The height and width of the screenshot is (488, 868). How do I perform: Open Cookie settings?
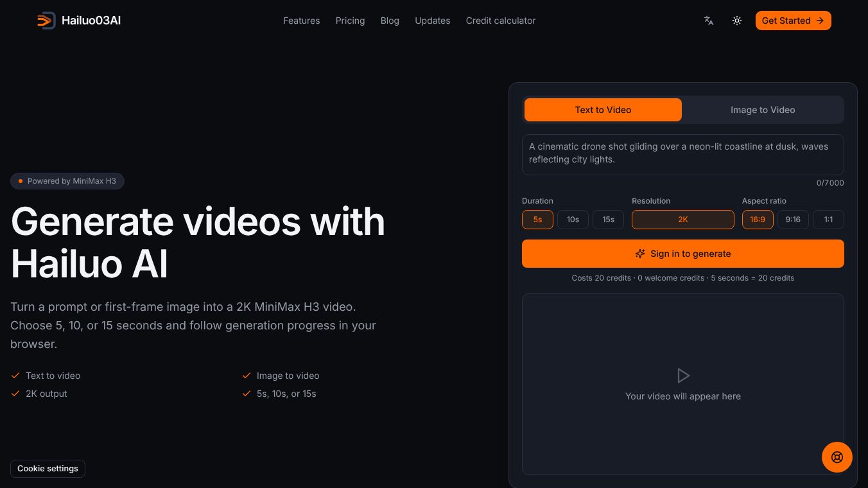click(48, 469)
